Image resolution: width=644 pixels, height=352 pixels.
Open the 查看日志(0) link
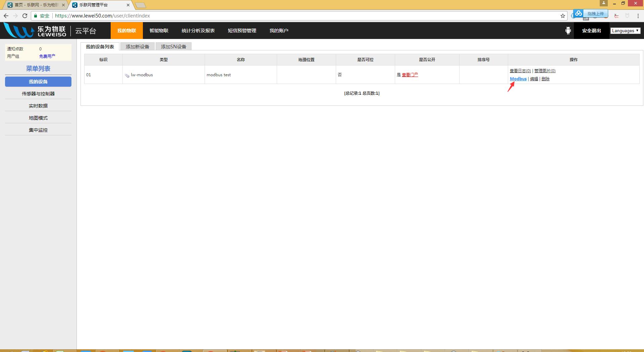(520, 71)
